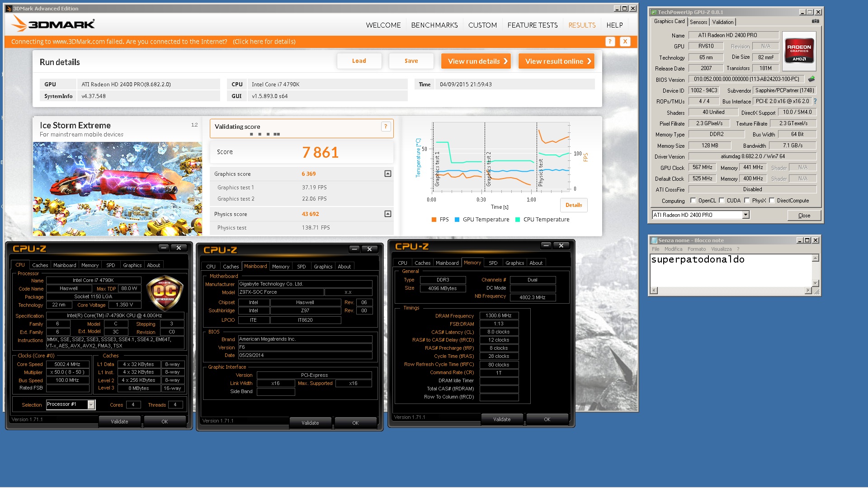Click Blocco note vertical scrollbar down arrow
The height and width of the screenshot is (488, 868).
(816, 283)
